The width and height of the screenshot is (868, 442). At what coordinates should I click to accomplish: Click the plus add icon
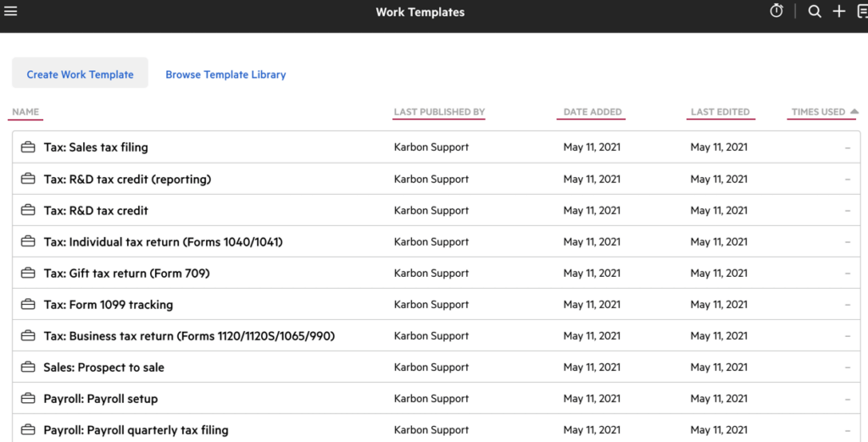click(x=839, y=12)
